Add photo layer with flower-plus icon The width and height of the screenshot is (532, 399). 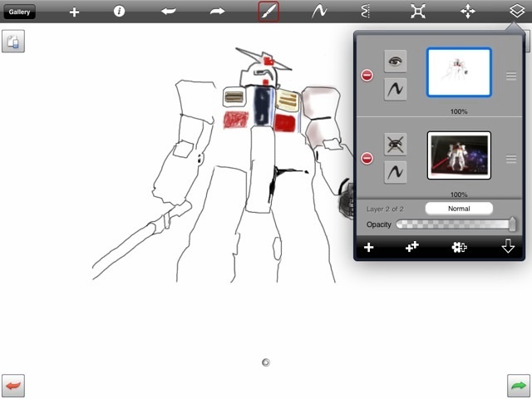(459, 247)
